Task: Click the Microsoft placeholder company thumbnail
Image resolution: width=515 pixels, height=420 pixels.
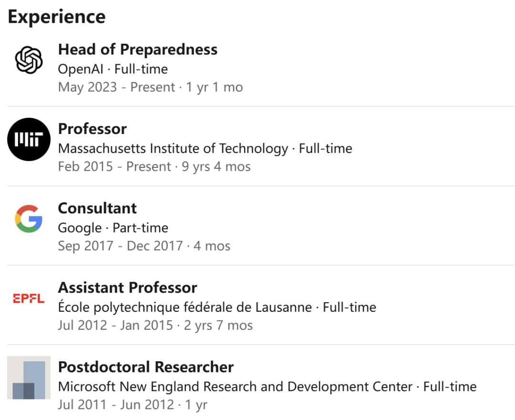Action: [29, 378]
